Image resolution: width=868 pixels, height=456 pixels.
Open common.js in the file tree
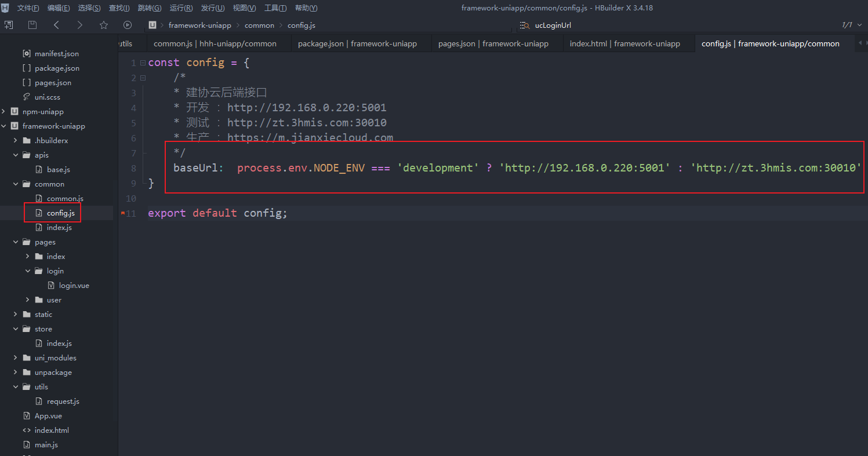click(65, 198)
